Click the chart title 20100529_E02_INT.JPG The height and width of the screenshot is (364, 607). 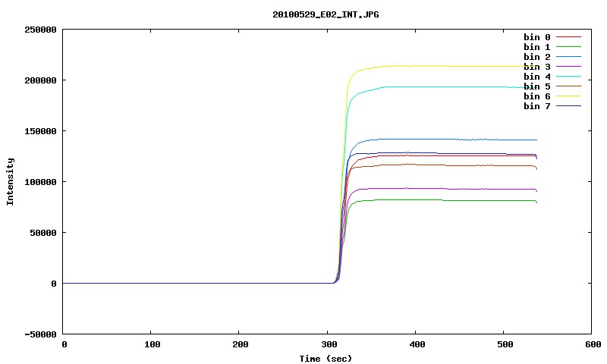326,14
